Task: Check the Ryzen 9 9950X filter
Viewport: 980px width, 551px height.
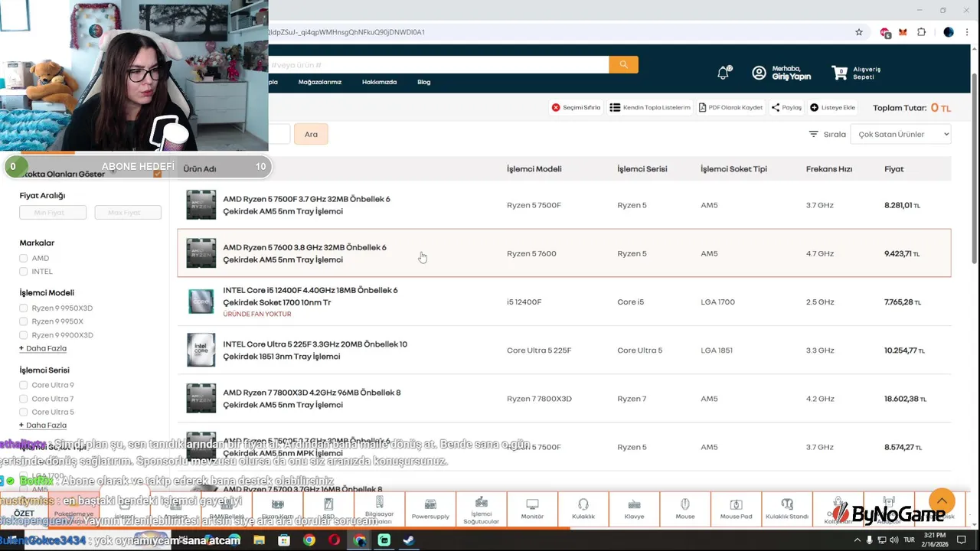Action: pos(23,321)
